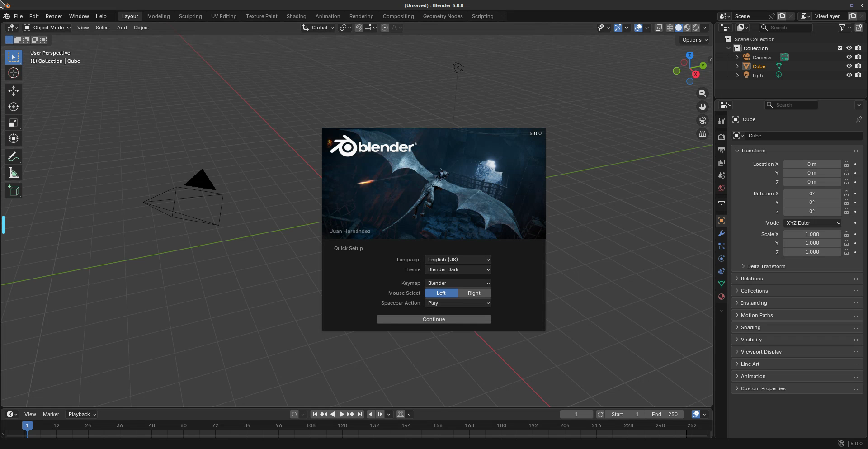Open the Theme dropdown
The width and height of the screenshot is (868, 449).
[x=458, y=269]
